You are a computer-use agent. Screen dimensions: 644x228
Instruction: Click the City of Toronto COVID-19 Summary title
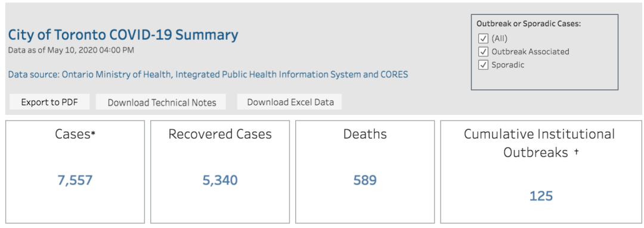click(x=123, y=35)
